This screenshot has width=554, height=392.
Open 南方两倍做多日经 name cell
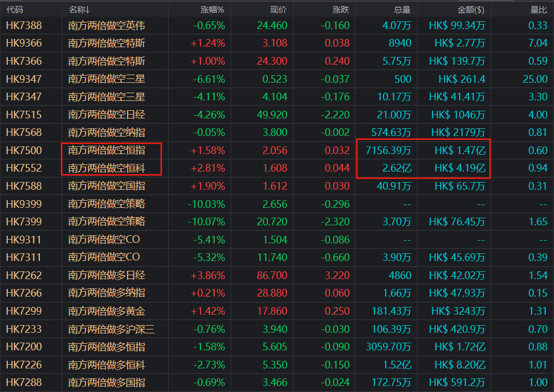click(x=106, y=275)
